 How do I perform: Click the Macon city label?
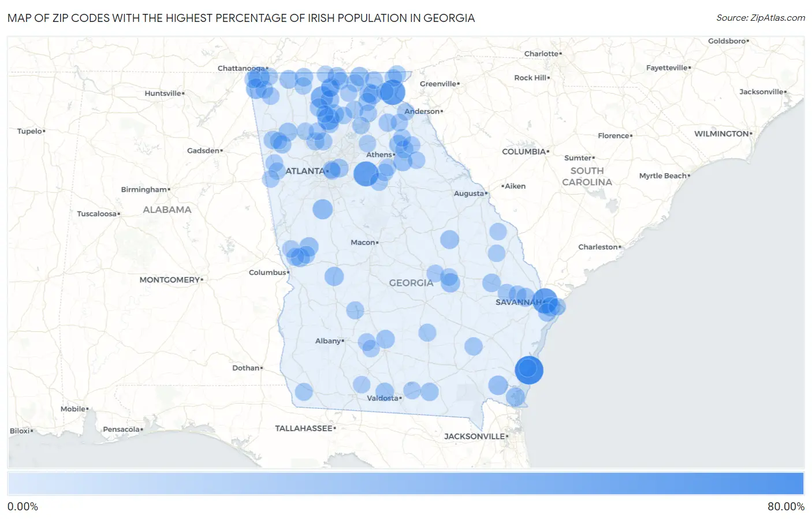[x=363, y=242]
